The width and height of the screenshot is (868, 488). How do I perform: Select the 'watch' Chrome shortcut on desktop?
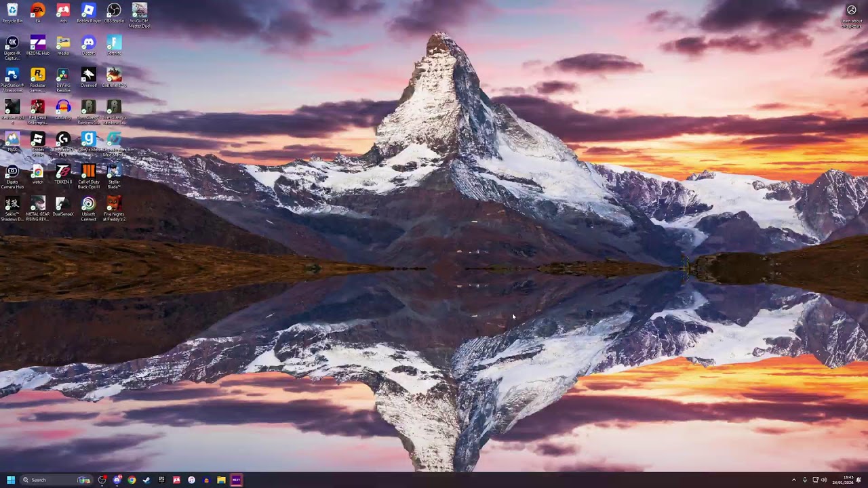(x=38, y=174)
